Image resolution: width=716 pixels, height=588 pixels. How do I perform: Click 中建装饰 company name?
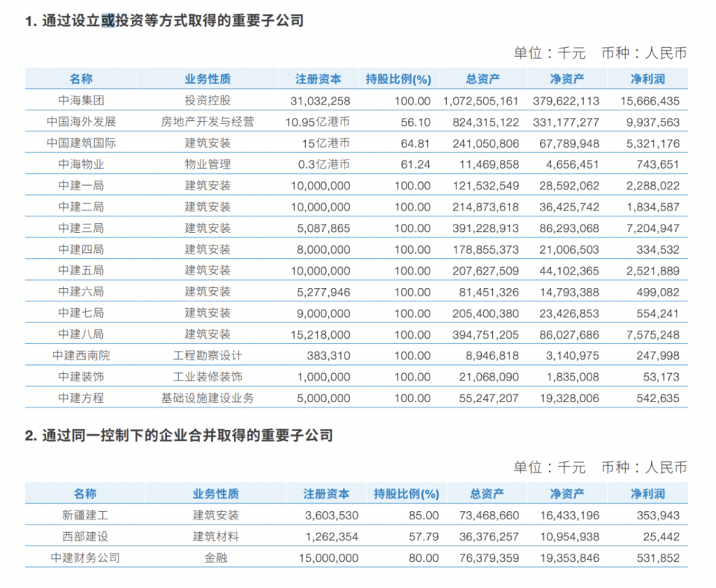(81, 377)
